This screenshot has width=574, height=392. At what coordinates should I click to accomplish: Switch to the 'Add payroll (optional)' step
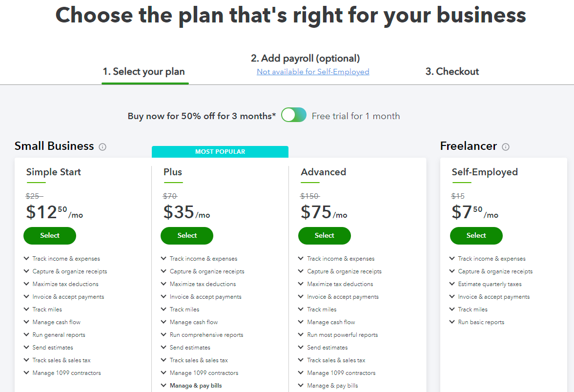tap(305, 59)
